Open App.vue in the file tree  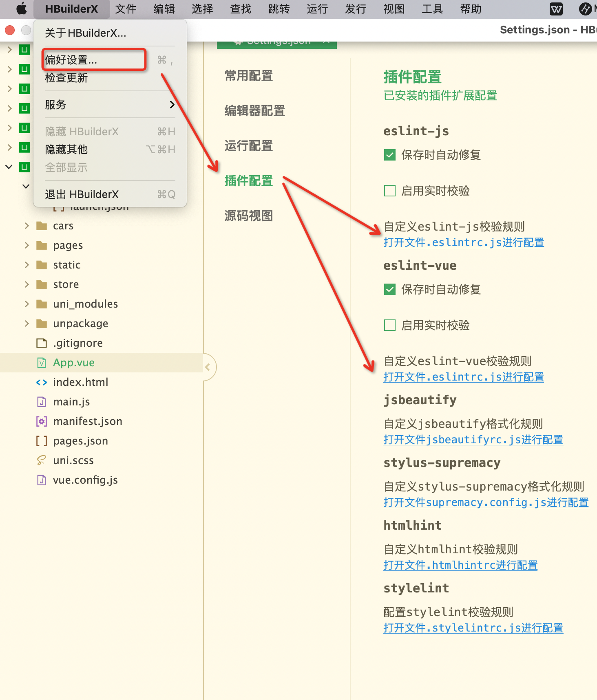coord(74,363)
